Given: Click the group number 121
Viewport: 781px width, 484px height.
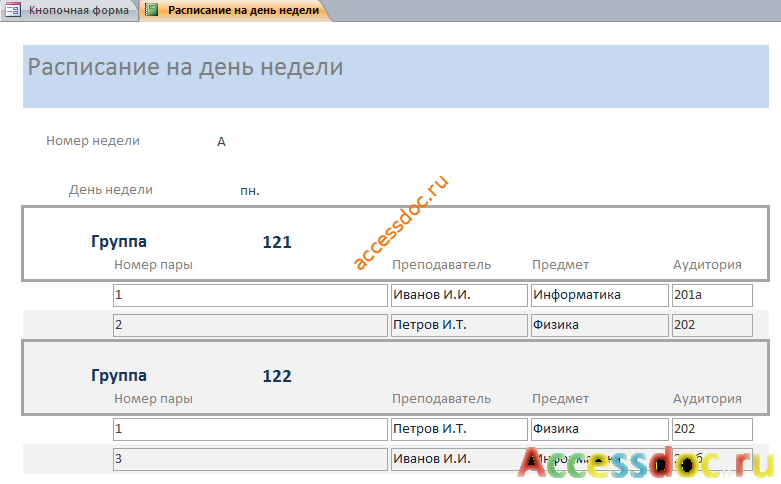Looking at the screenshot, I should click(x=277, y=242).
